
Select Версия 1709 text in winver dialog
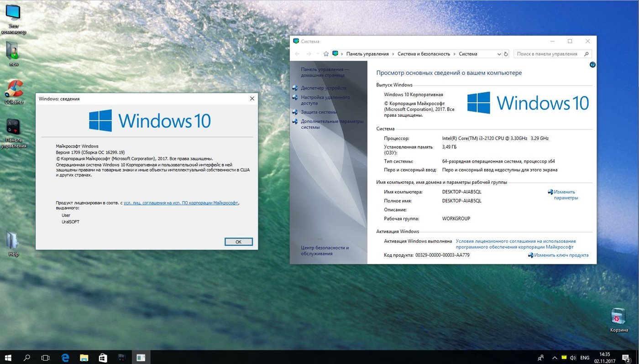(68, 152)
